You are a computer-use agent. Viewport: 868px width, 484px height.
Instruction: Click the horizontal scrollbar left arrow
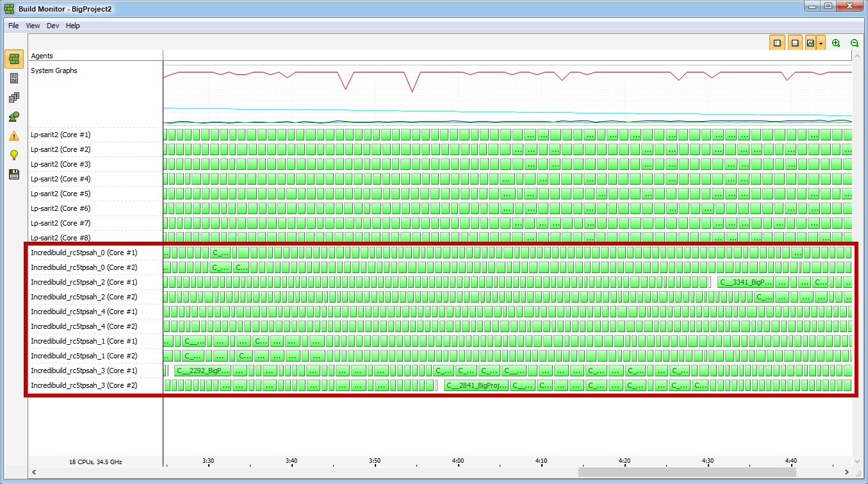pos(33,472)
